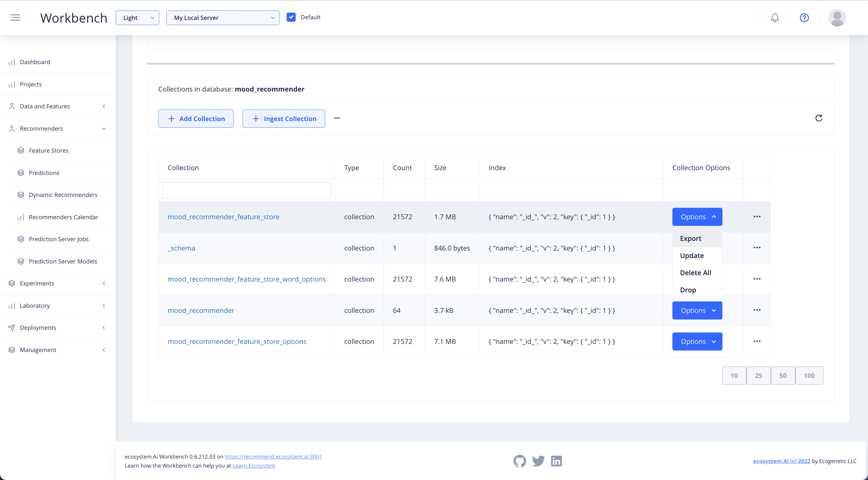Screen dimensions: 868x480
Task: Open the Light theme dropdown
Action: click(137, 18)
